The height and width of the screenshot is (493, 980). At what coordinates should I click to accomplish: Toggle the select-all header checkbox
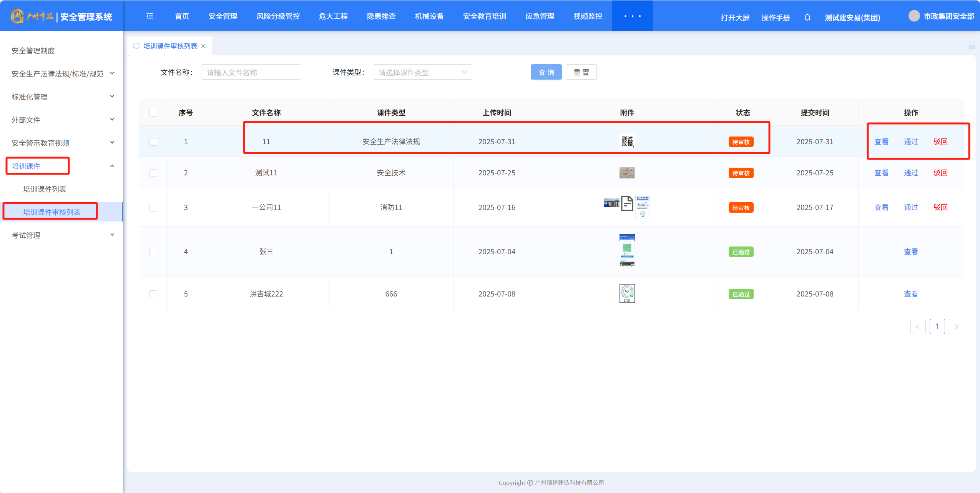pyautogui.click(x=153, y=113)
